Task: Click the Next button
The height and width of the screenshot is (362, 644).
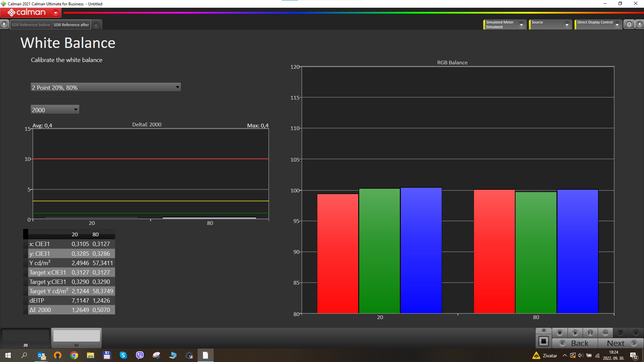Action: (621, 343)
